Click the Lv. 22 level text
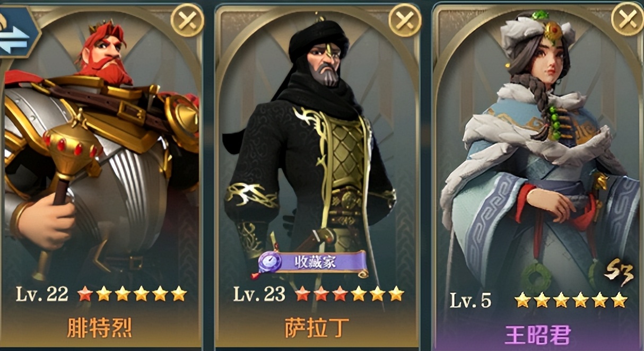Image resolution: width=644 pixels, height=351 pixels. pos(41,294)
